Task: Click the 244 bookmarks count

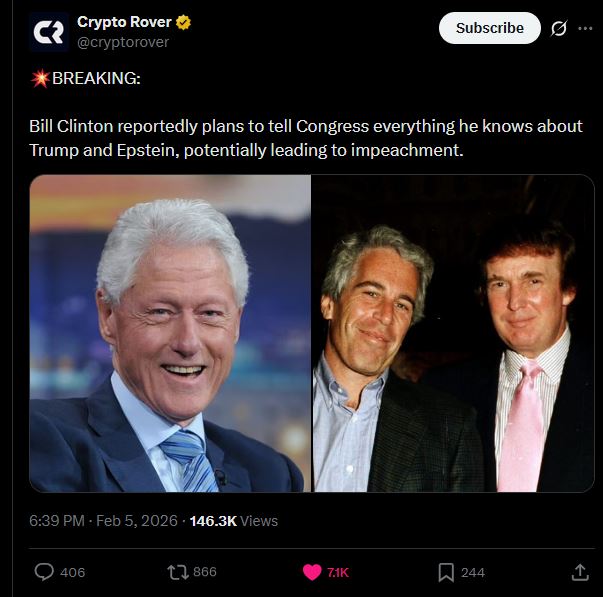Action: (x=473, y=572)
